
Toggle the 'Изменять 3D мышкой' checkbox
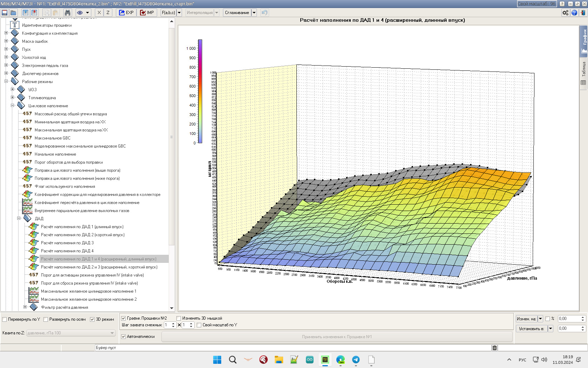pyautogui.click(x=178, y=318)
